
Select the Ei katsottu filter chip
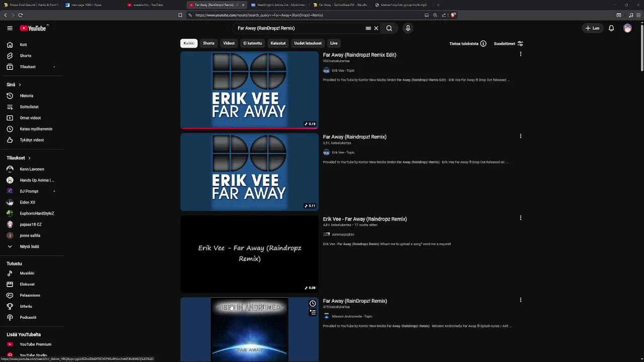pyautogui.click(x=253, y=43)
